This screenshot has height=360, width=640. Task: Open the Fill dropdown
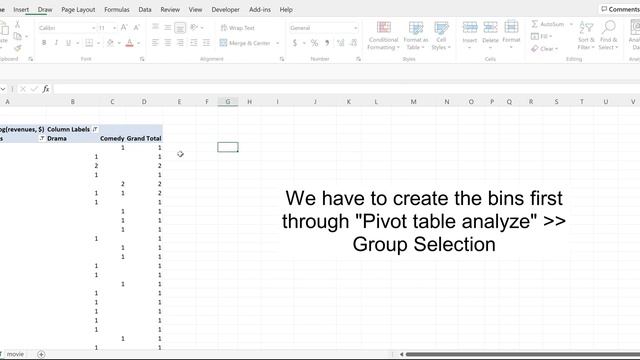point(542,36)
